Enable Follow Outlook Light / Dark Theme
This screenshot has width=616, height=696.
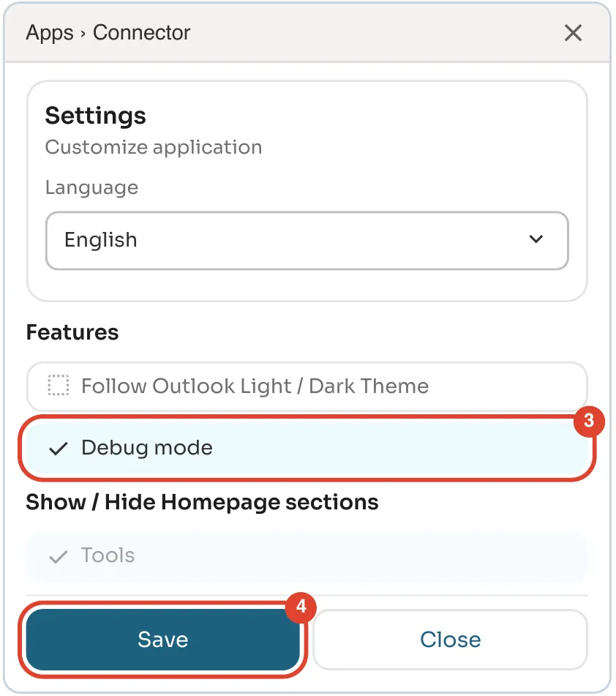pos(307,386)
